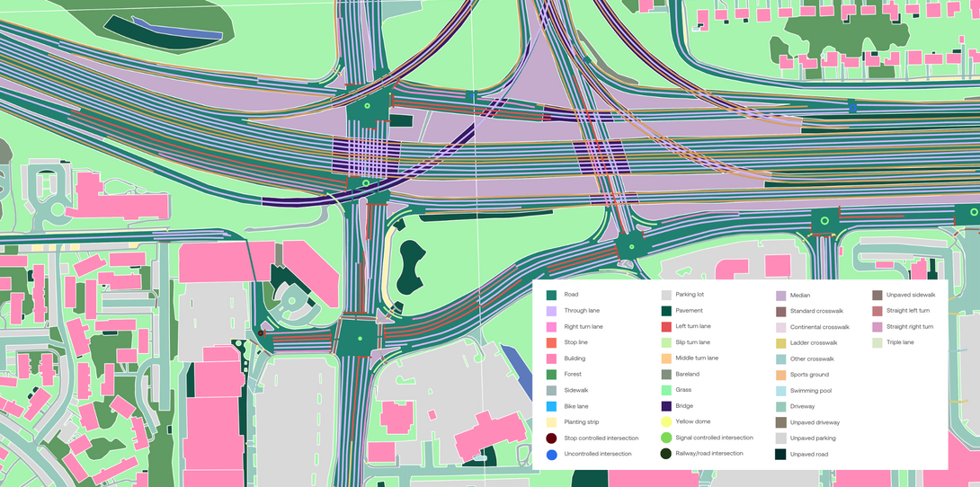This screenshot has width=980, height=487.
Task: Click the Median legend swatch
Action: (780, 296)
